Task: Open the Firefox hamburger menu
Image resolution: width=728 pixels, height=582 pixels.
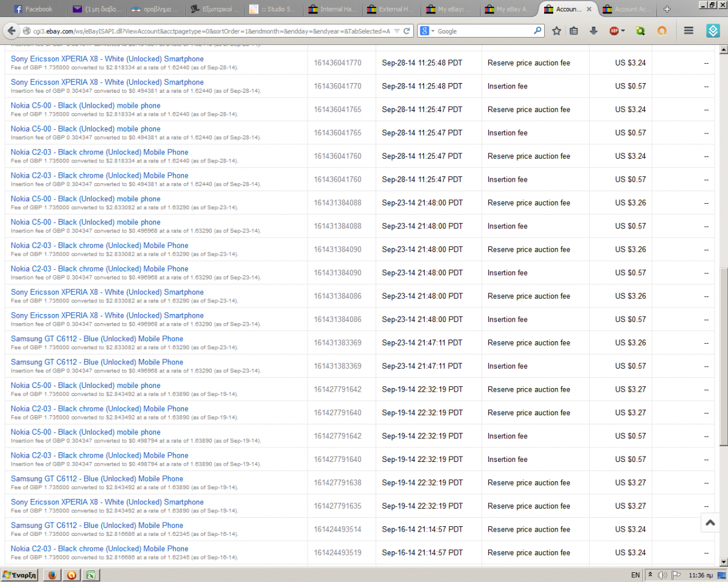Action: [x=689, y=31]
